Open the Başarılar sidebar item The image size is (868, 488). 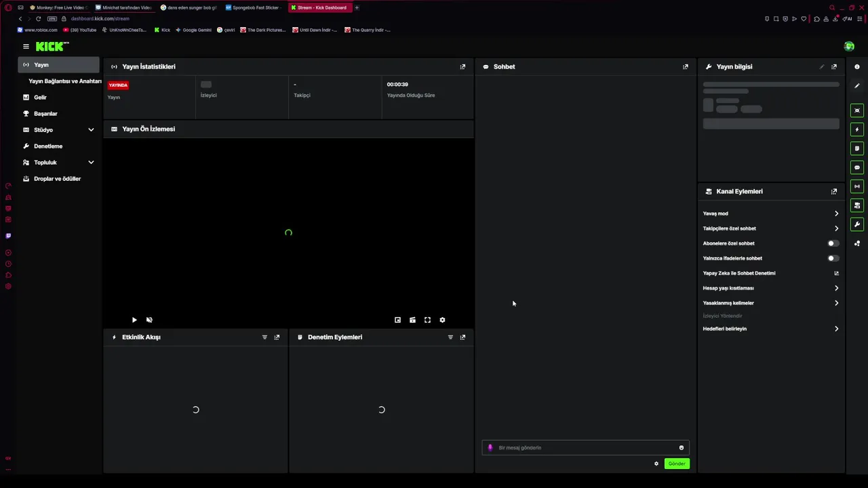pos(59,113)
